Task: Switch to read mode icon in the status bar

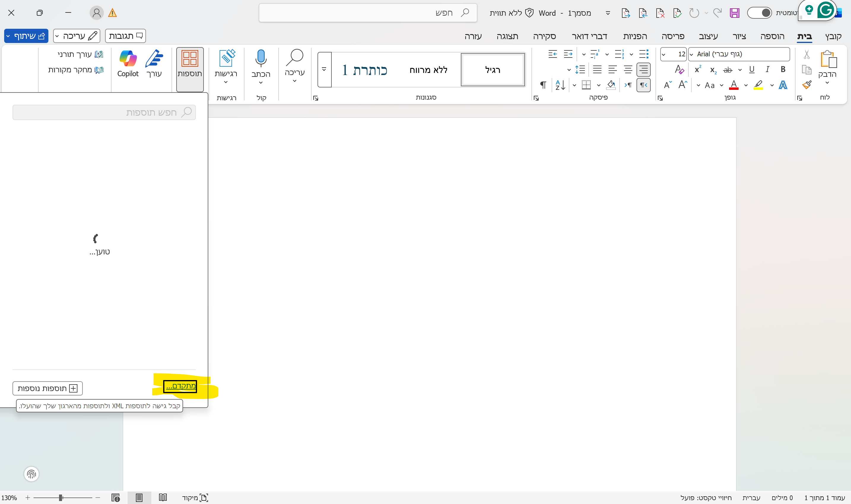Action: click(x=163, y=497)
